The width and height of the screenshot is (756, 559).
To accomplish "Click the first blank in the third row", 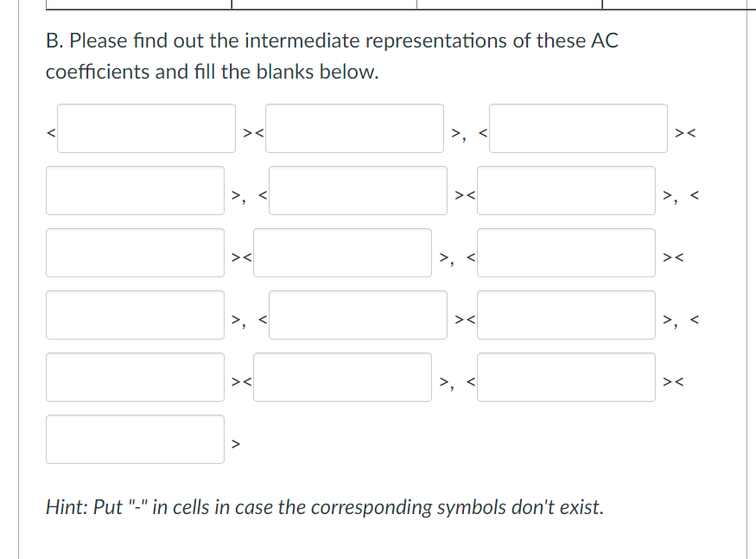I will tap(134, 252).
